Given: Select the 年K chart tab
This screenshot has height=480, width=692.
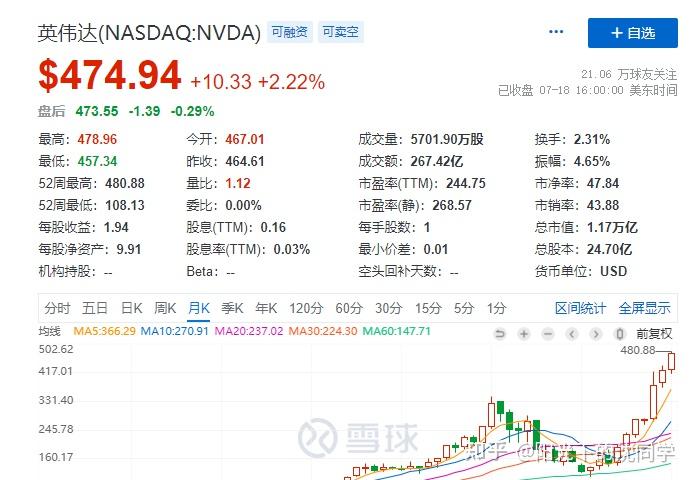Looking at the screenshot, I should click(x=266, y=308).
